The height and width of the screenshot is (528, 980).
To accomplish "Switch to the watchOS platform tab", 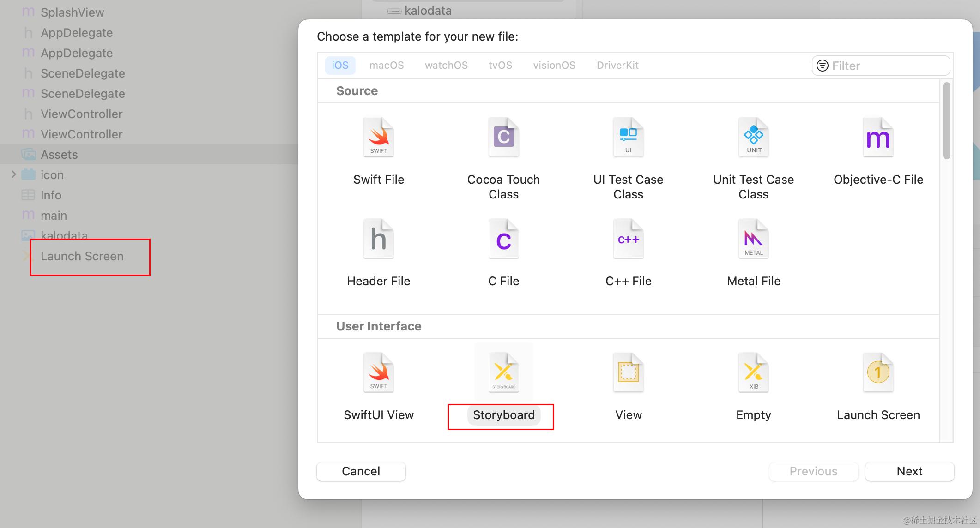I will pos(446,66).
